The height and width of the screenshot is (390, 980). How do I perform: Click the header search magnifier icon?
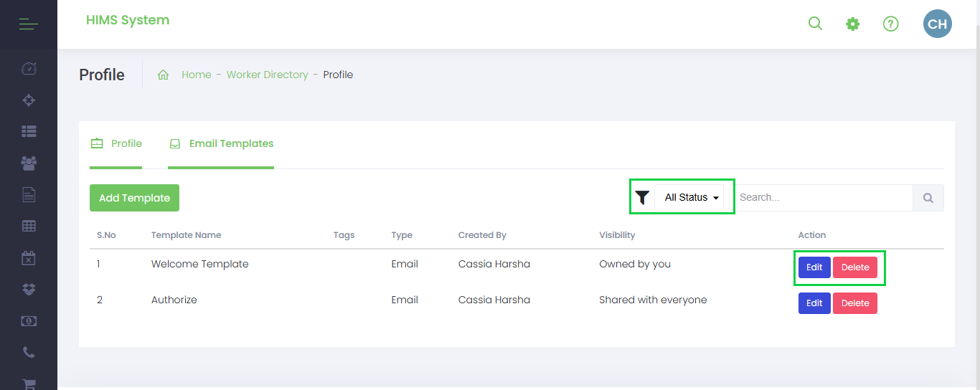815,24
